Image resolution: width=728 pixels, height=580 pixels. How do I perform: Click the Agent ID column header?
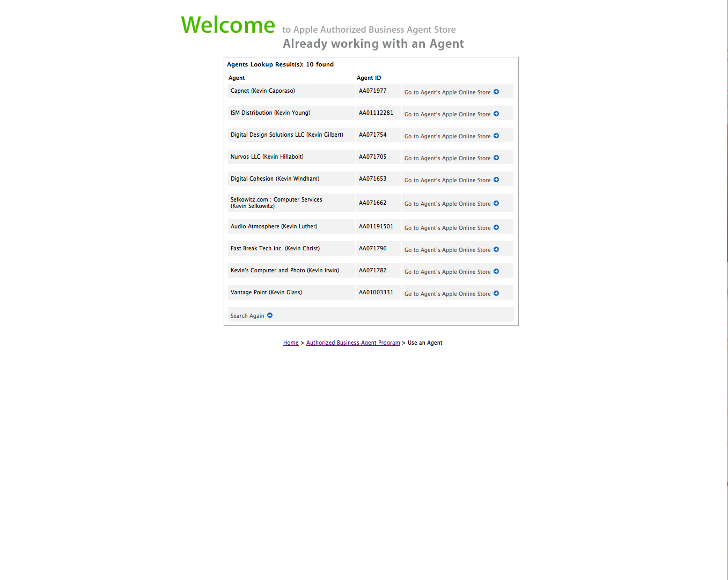369,78
